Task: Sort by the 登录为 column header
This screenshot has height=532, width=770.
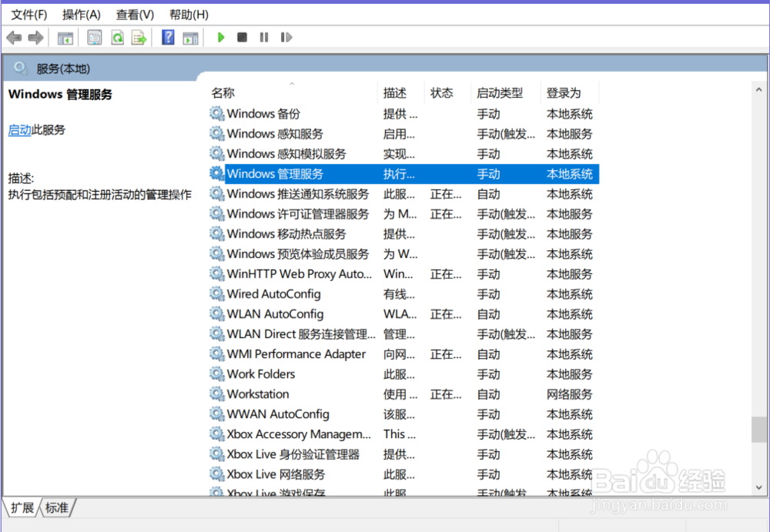Action: click(x=570, y=93)
